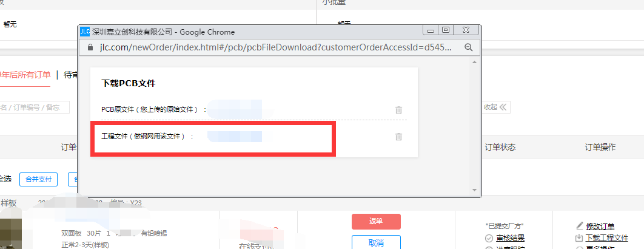
Task: Click the 合并支付 button
Action: coord(38,179)
